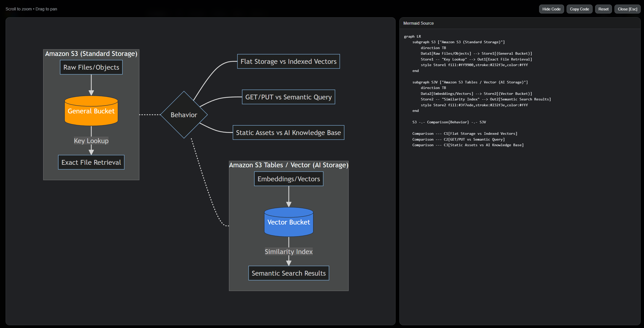Viewport: 644px width, 328px height.
Task: Click the 'Comparison --- C2[GET/PUT' code line
Action: (x=458, y=139)
